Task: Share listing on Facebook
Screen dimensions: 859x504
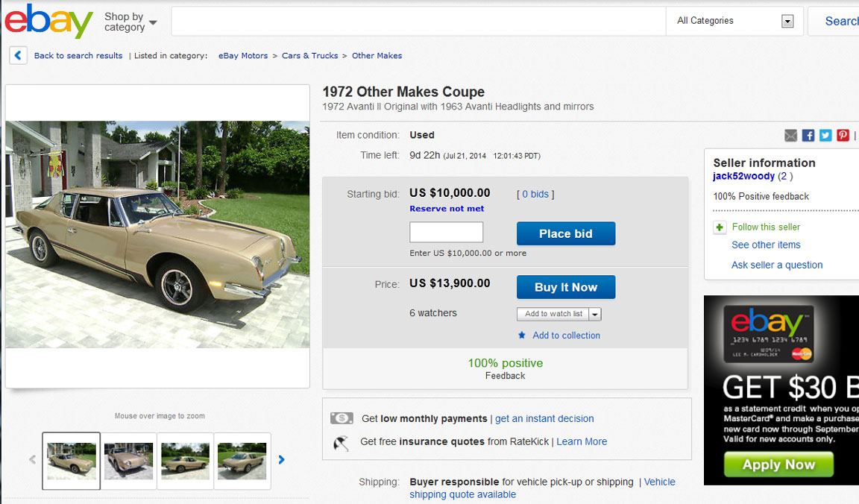Action: coord(808,135)
